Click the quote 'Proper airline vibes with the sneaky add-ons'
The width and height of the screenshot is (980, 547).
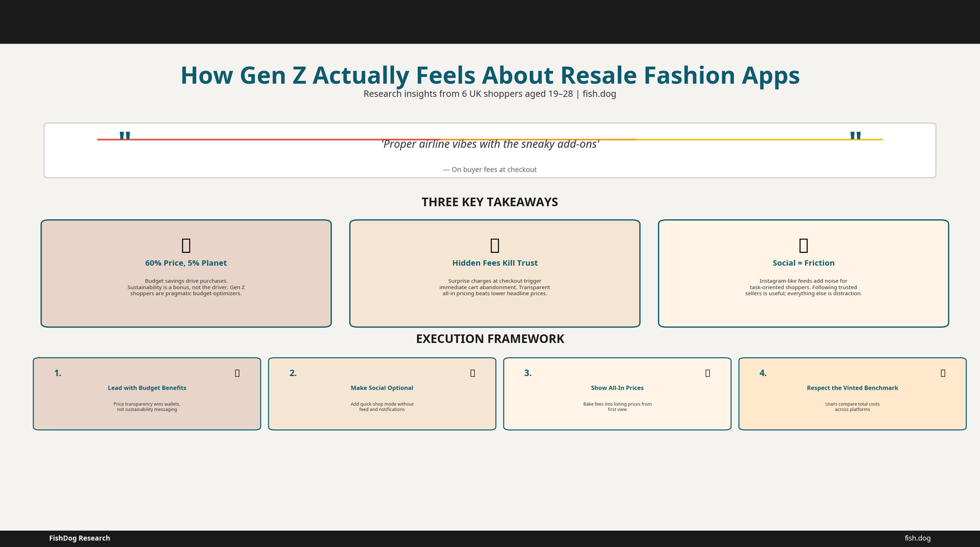pos(490,145)
